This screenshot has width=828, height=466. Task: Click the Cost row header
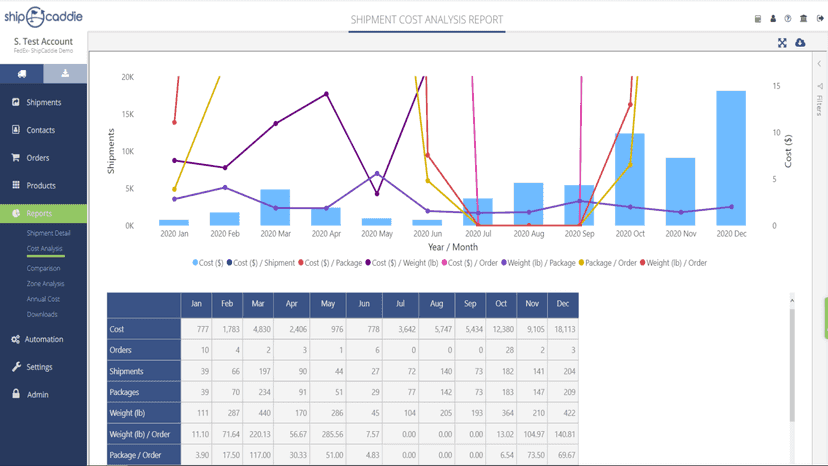[x=144, y=329]
